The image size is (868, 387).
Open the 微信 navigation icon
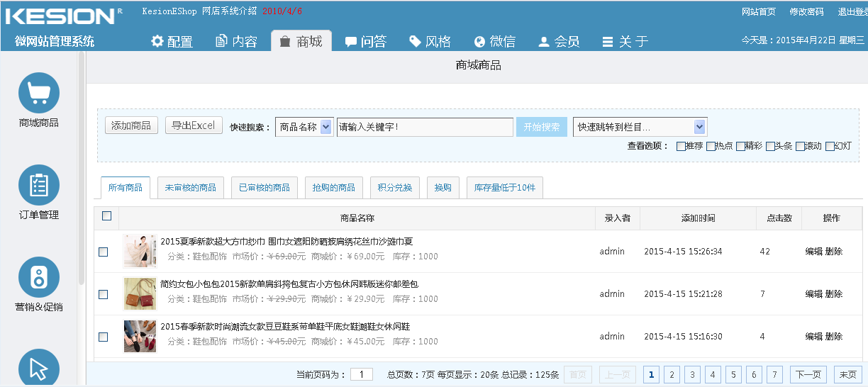pos(480,42)
